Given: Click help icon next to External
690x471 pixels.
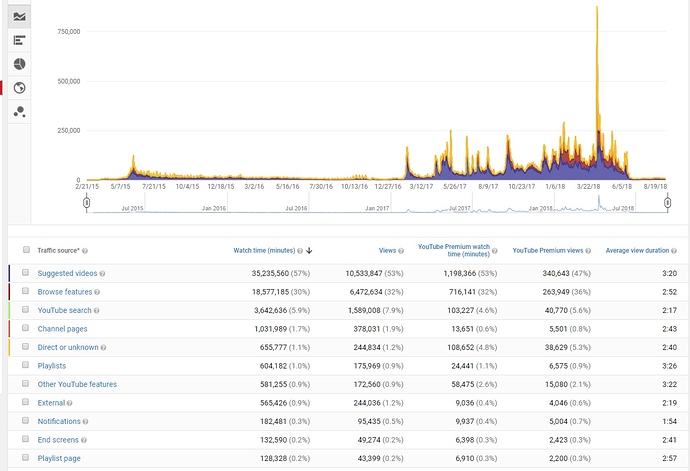Looking at the screenshot, I should point(70,403).
